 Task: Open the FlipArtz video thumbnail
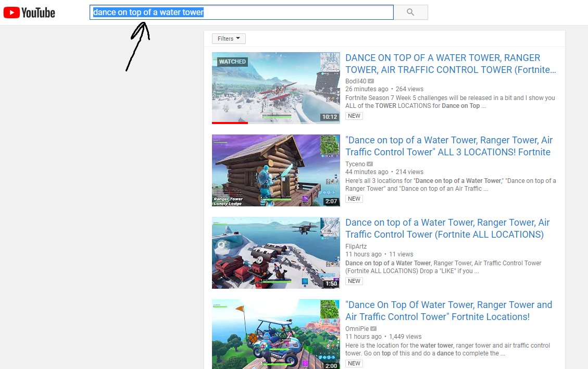click(x=276, y=253)
